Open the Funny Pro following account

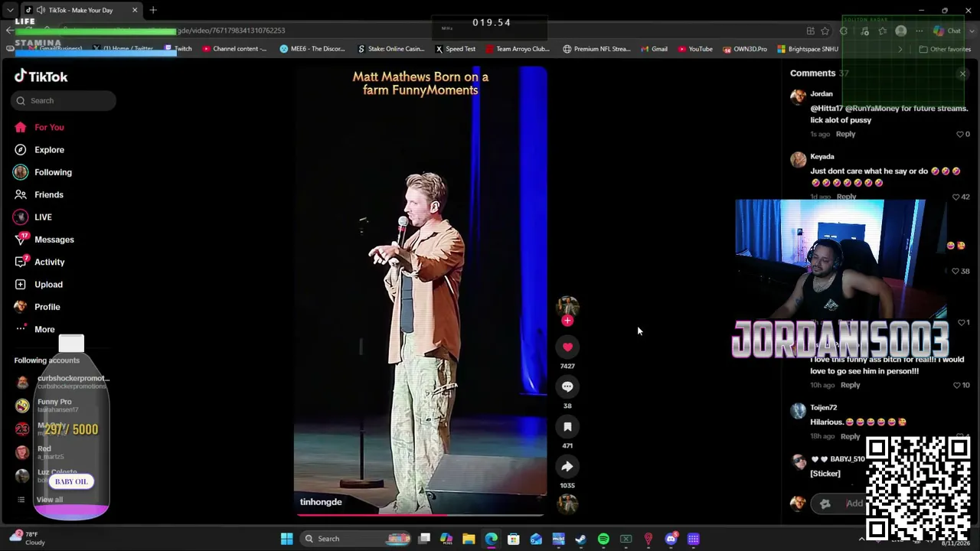(x=47, y=405)
